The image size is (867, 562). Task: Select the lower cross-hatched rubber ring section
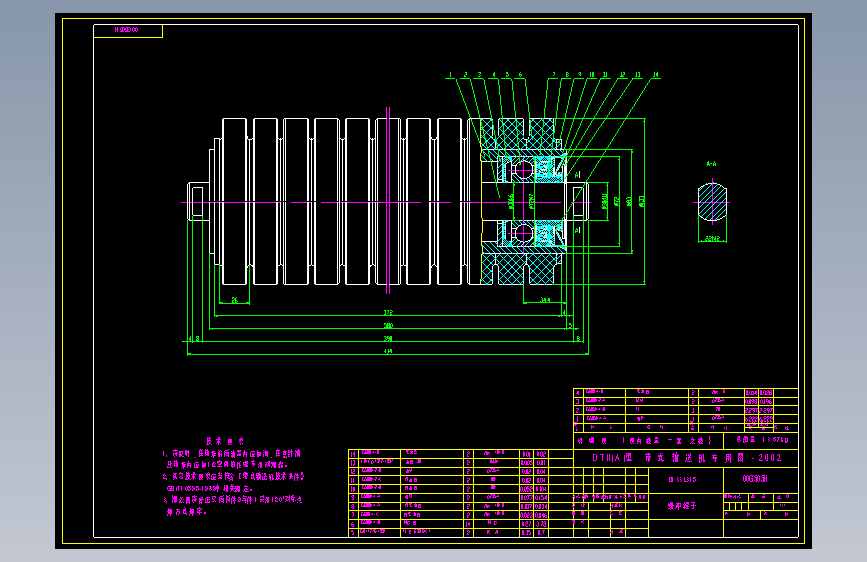point(518,269)
